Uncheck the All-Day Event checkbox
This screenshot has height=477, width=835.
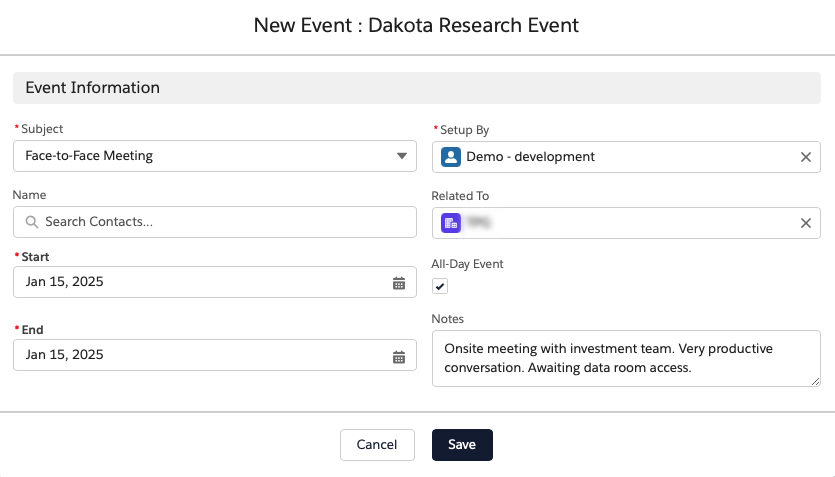(x=440, y=286)
